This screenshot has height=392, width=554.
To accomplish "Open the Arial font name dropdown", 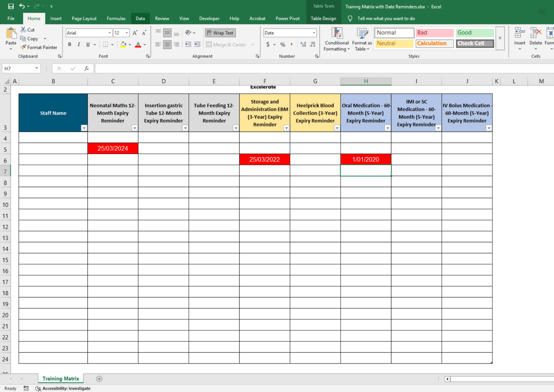I will point(110,33).
